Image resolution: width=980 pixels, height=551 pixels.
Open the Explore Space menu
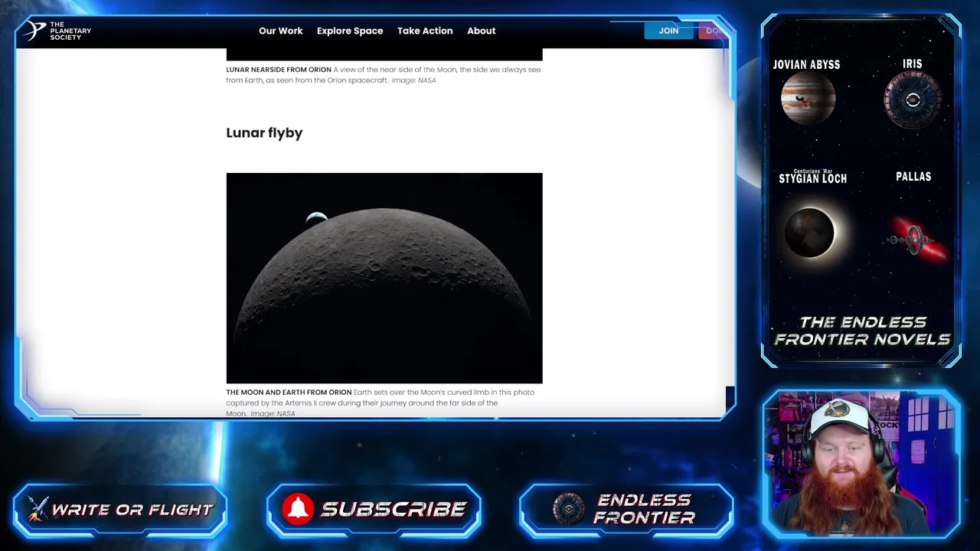click(350, 31)
